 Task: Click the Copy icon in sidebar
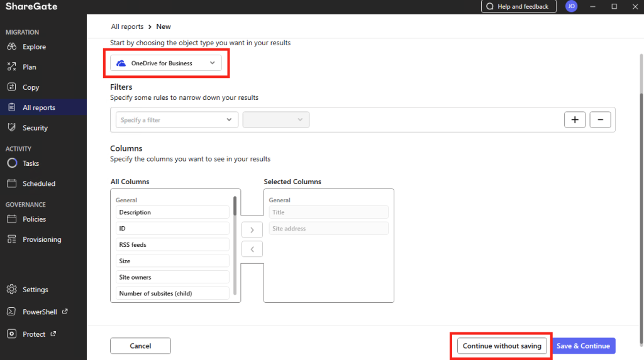(11, 87)
